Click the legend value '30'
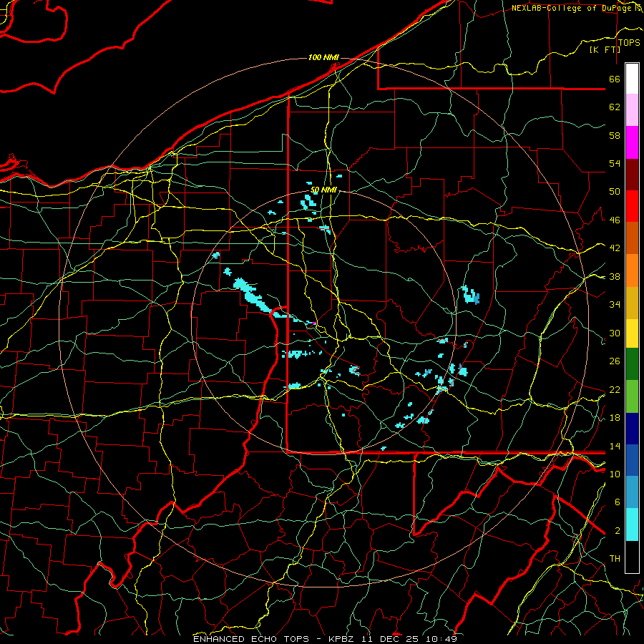The height and width of the screenshot is (644, 644). point(615,333)
